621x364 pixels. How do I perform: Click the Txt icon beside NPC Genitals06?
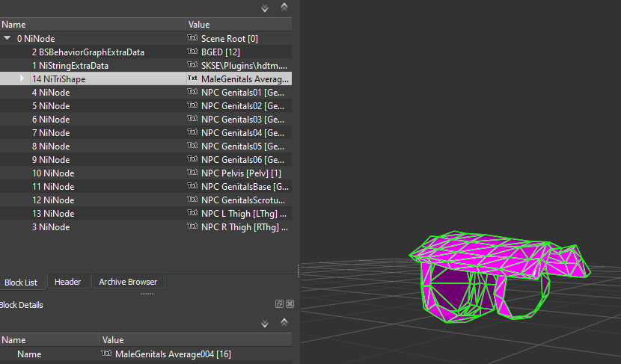pos(192,159)
